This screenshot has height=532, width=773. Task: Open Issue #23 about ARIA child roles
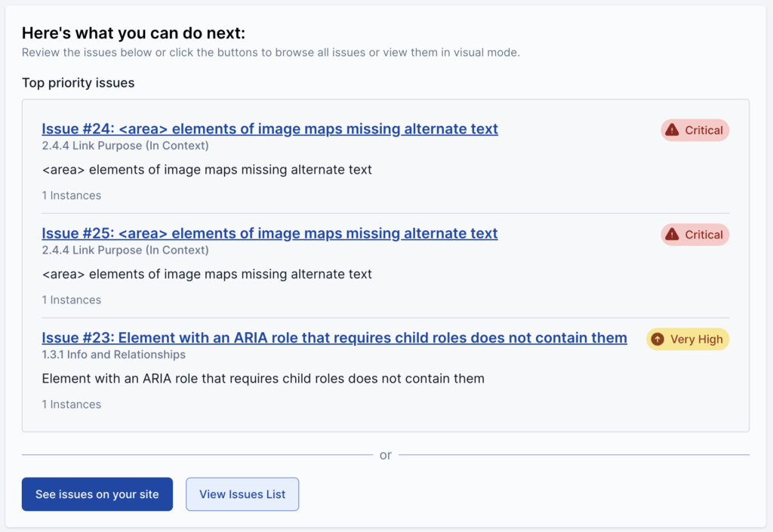tap(334, 338)
